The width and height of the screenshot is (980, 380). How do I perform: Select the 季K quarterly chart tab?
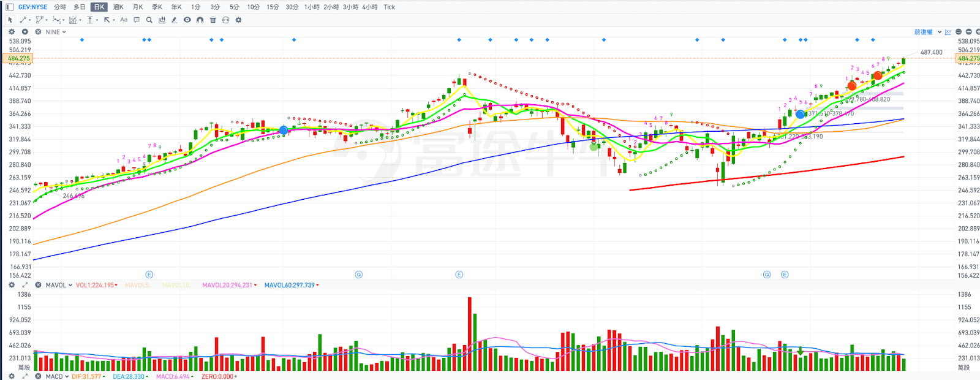157,7
